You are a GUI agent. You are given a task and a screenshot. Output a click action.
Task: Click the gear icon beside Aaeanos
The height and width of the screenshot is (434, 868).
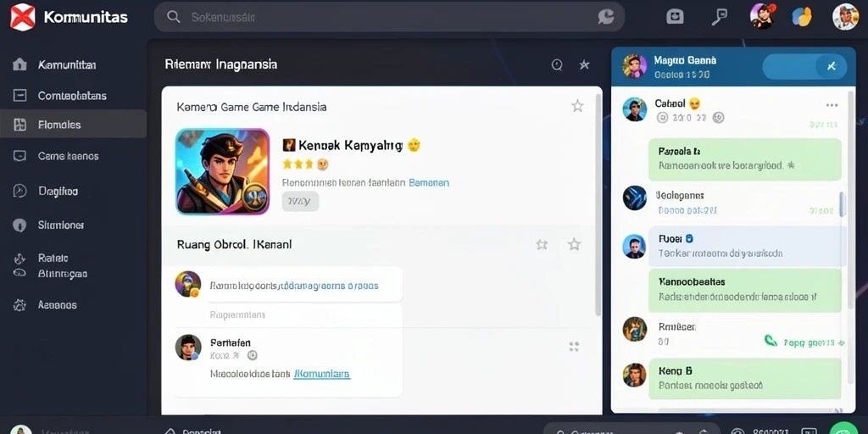19,304
